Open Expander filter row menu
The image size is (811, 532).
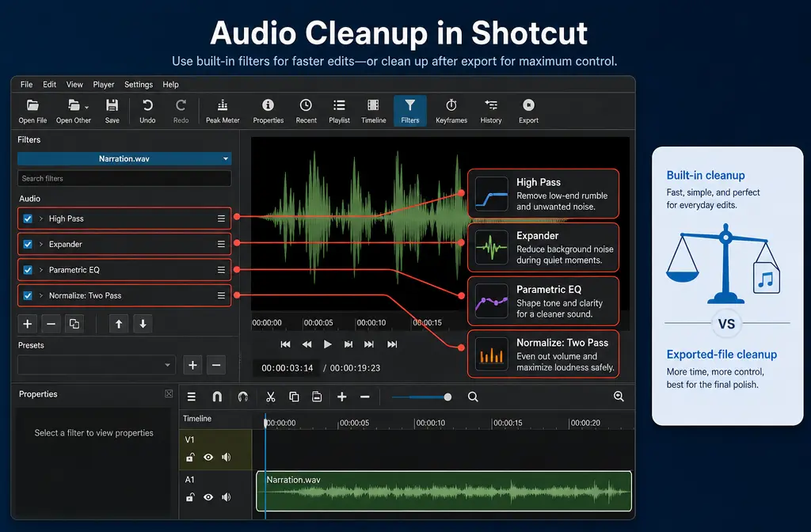click(x=221, y=244)
